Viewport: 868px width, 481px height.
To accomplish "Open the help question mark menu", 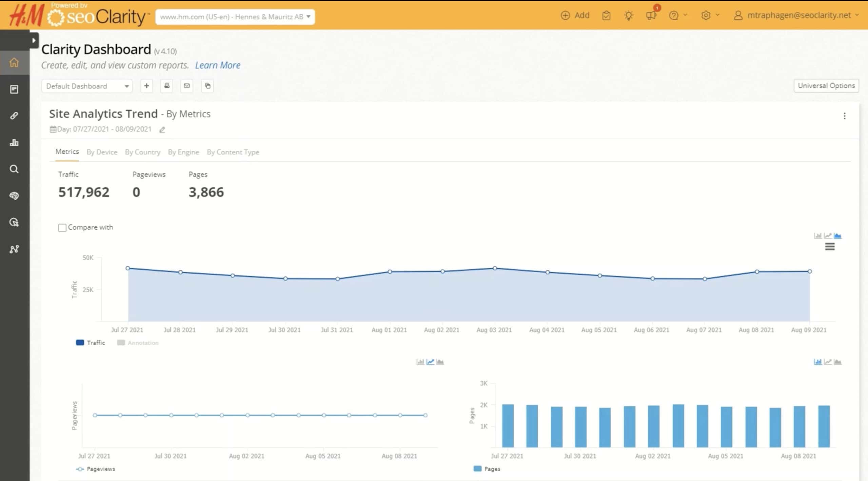I will click(678, 16).
